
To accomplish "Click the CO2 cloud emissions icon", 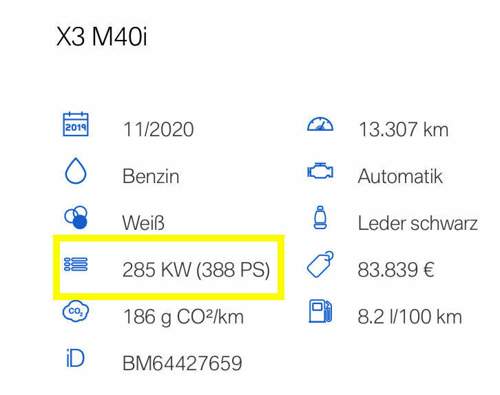I will 76,311.
